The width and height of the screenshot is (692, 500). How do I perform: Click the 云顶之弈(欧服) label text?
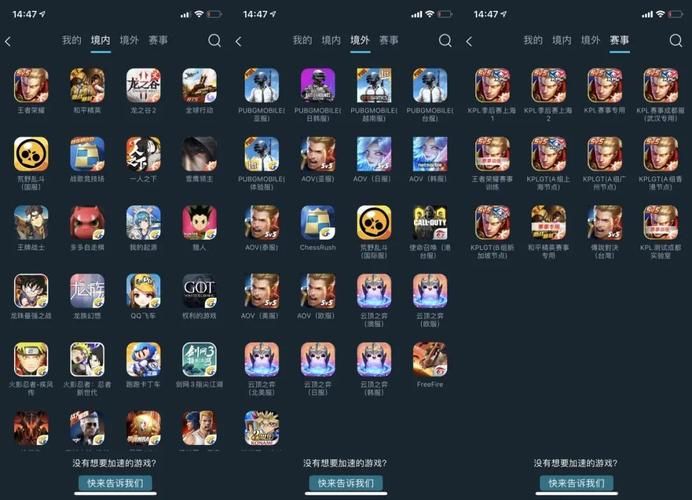pyautogui.click(x=430, y=320)
